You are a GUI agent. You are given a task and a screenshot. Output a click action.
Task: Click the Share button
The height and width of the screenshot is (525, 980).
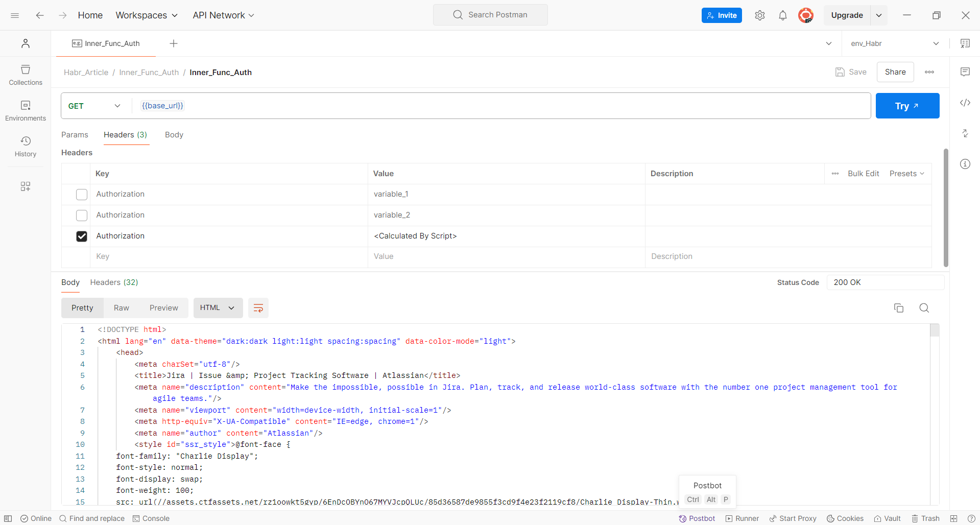pos(895,72)
